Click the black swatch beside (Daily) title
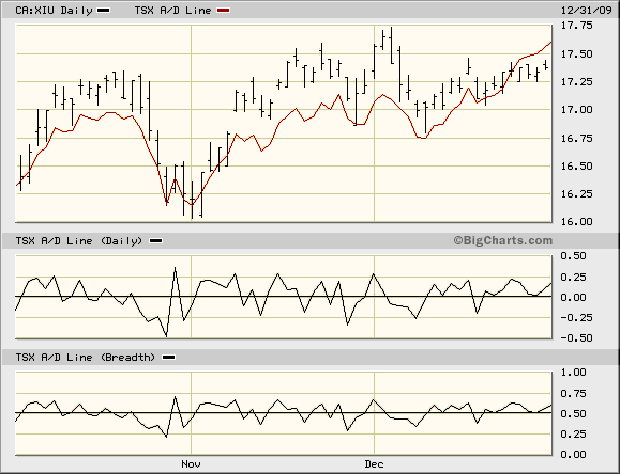 tap(156, 240)
